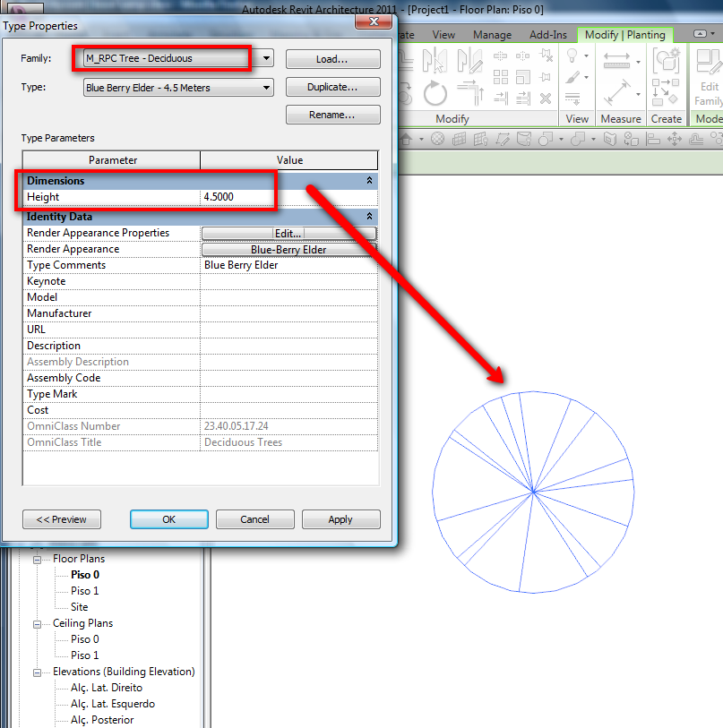Click the Apply button

[x=341, y=519]
